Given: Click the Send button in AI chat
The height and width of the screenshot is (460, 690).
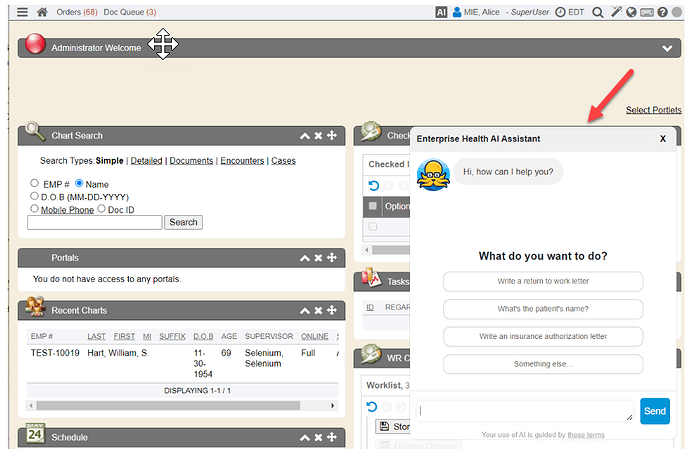Looking at the screenshot, I should coord(654,411).
